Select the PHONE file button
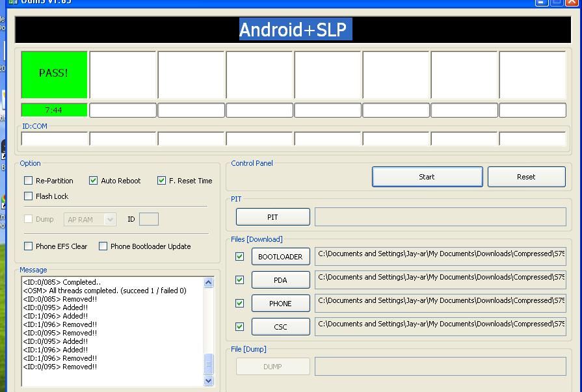The height and width of the screenshot is (392, 582). click(x=280, y=304)
